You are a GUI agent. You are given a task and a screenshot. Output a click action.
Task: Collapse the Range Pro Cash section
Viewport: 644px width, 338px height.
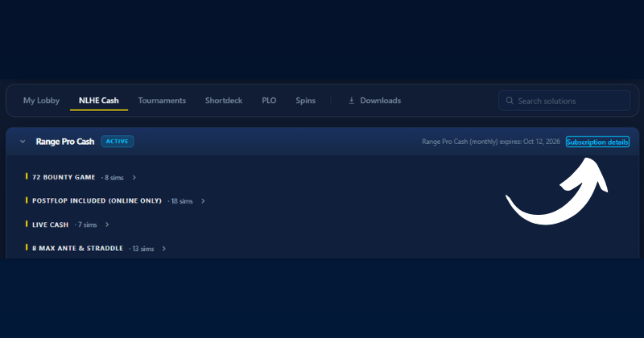click(x=23, y=142)
